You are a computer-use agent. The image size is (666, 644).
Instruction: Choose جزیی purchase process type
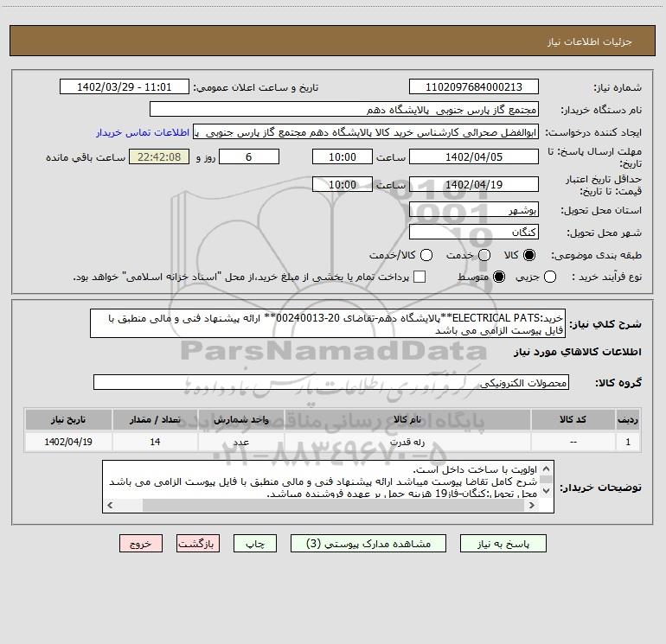point(549,277)
